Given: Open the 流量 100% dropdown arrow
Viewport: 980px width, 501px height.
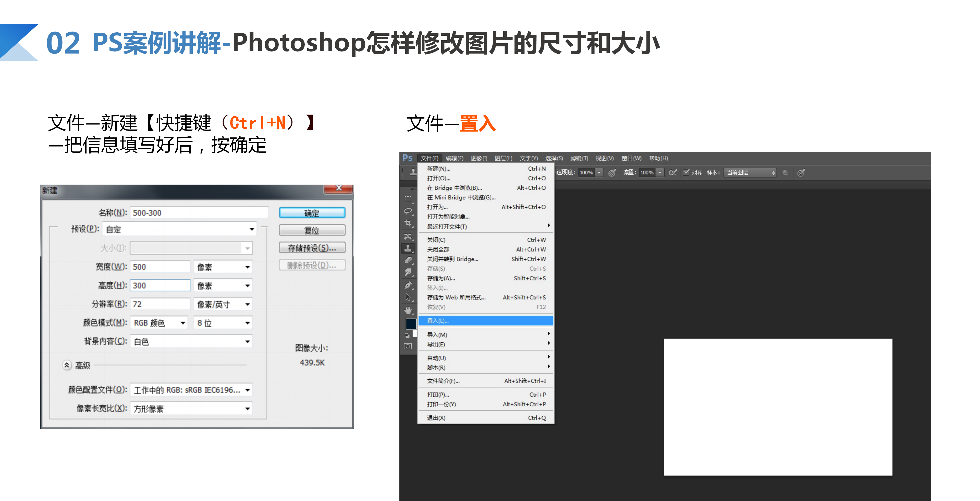Looking at the screenshot, I should [x=660, y=173].
